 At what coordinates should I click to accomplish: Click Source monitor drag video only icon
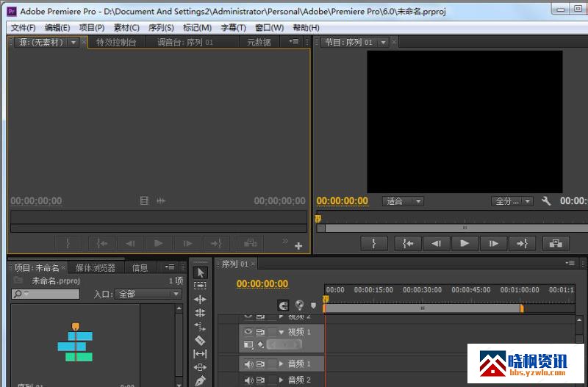(x=144, y=200)
